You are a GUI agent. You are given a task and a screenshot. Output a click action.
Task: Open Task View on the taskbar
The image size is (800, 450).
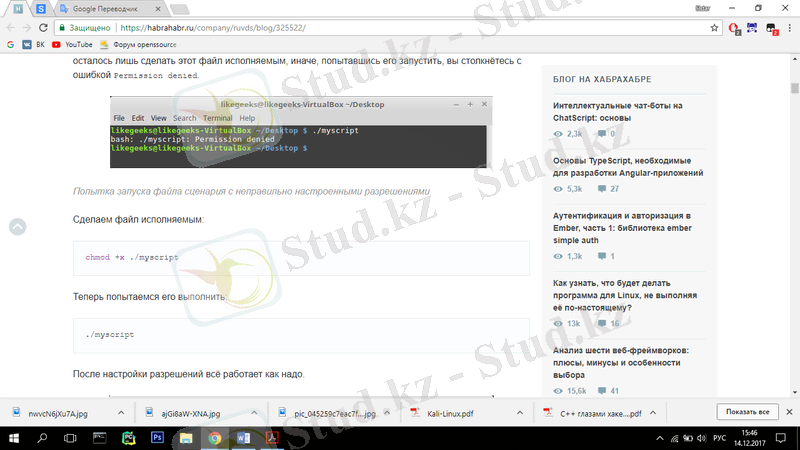click(70, 438)
